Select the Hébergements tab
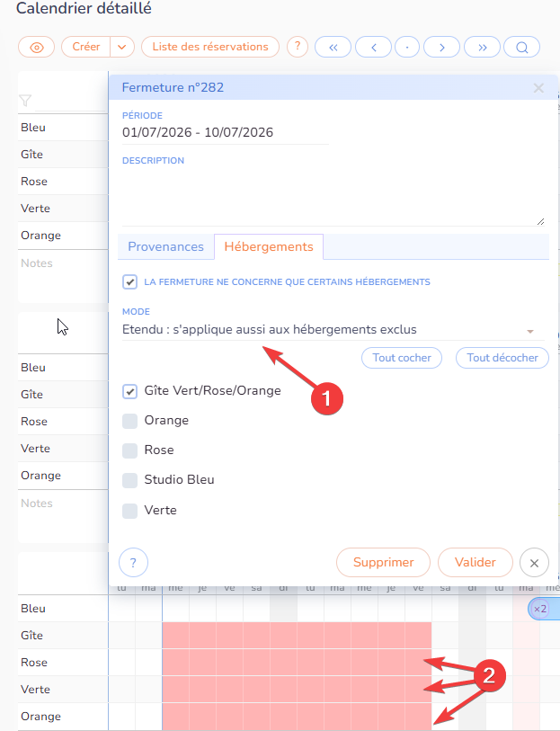Viewport: 560px width, 731px height. pos(269,246)
